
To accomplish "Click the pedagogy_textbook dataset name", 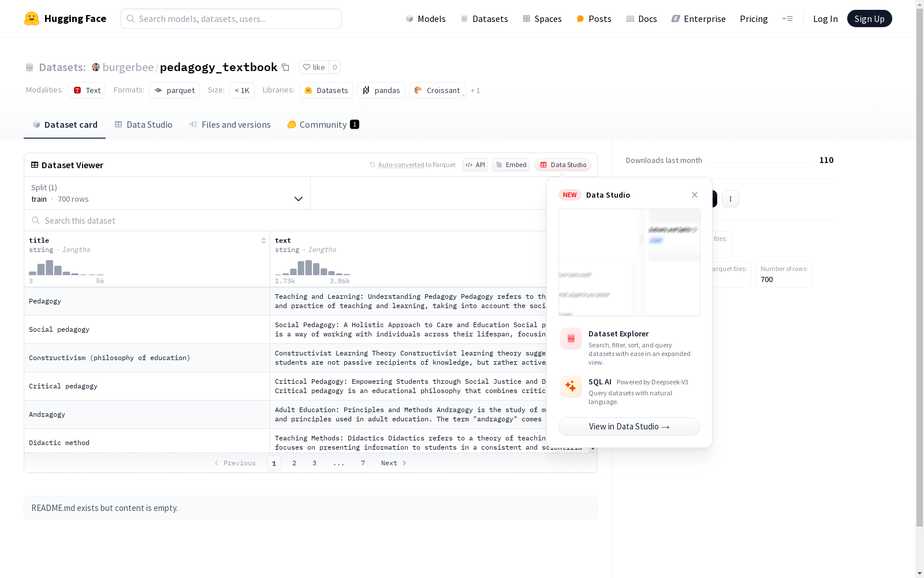I will [x=219, y=67].
